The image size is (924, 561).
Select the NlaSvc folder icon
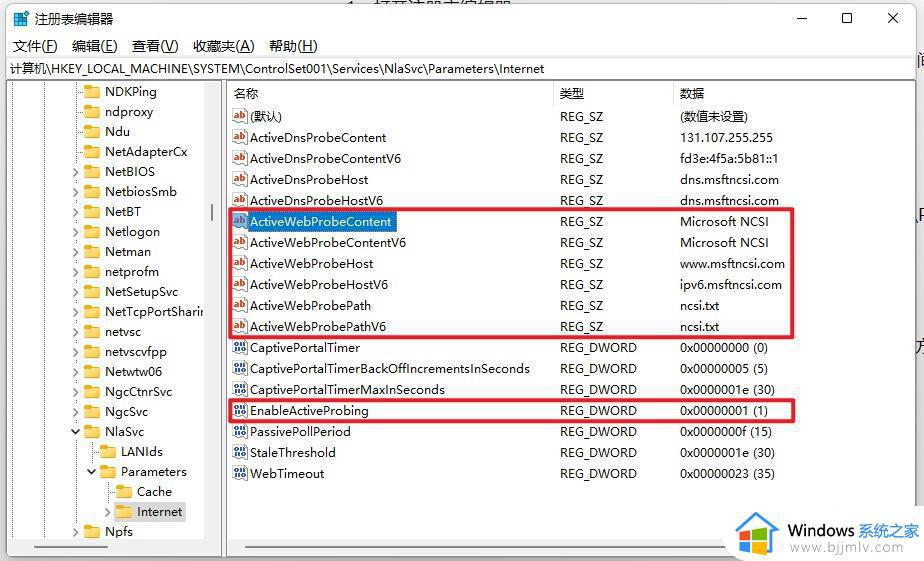92,432
